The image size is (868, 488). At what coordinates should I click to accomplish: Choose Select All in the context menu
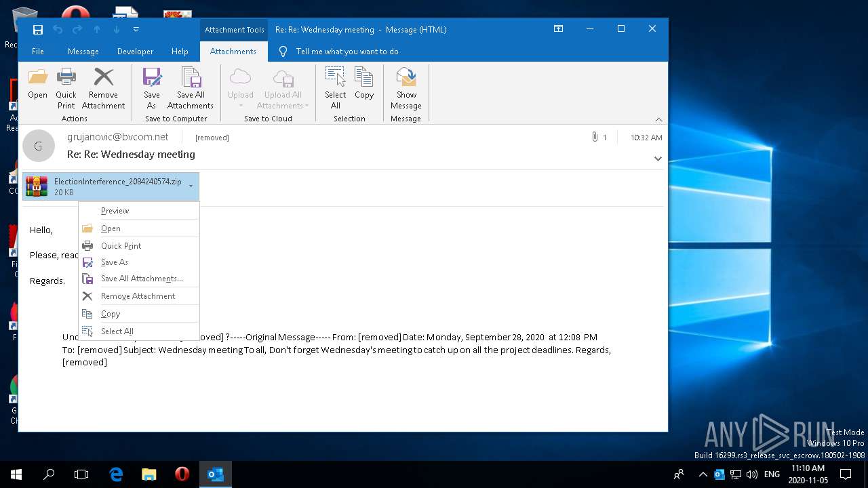[139, 331]
